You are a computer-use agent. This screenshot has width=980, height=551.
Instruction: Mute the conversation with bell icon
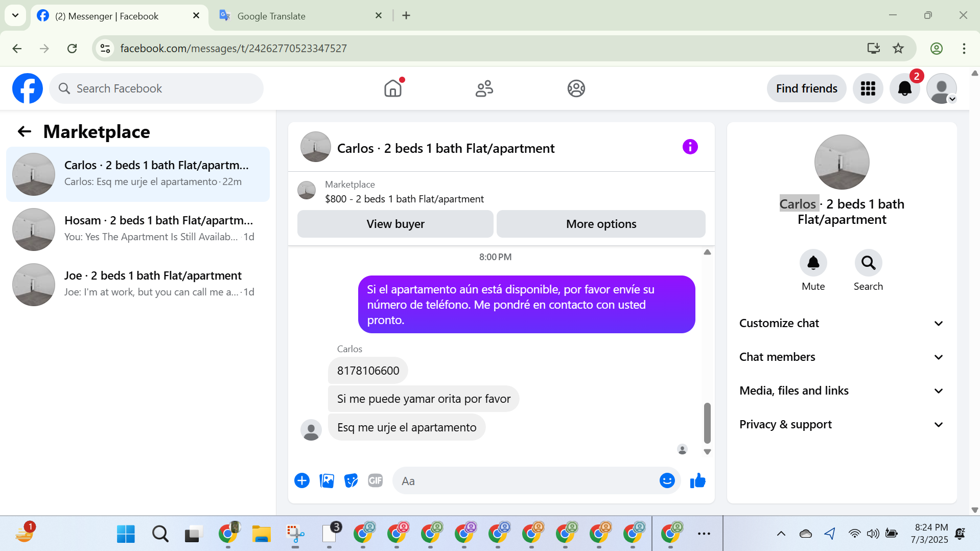(x=813, y=263)
